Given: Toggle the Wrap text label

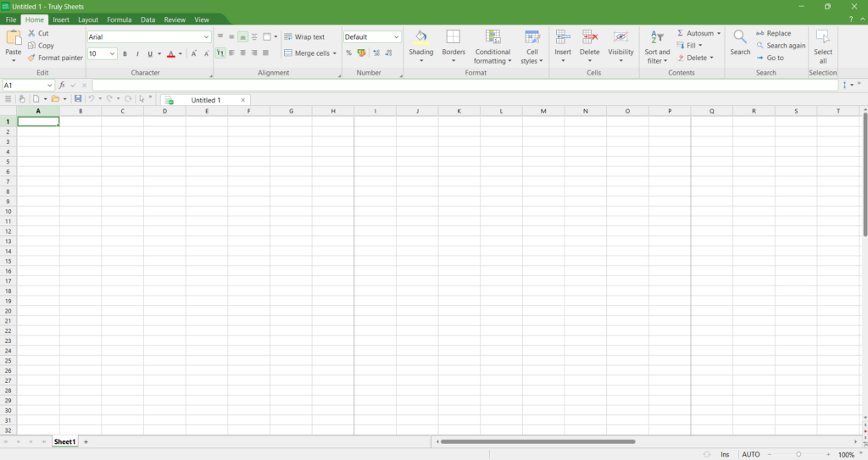Looking at the screenshot, I should 309,36.
